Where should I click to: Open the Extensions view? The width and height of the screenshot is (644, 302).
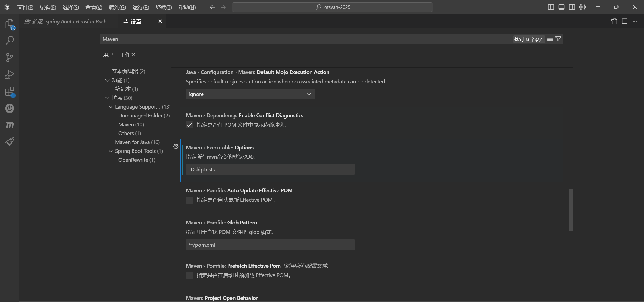click(10, 91)
